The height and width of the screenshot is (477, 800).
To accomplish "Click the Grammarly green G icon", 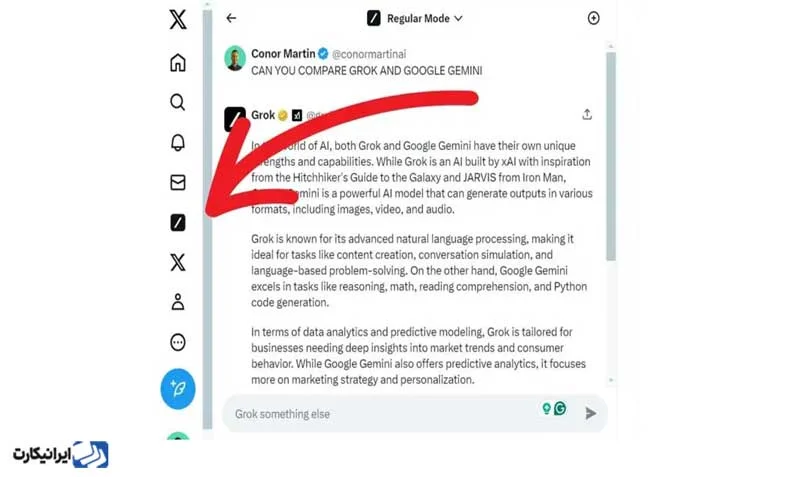I will point(560,408).
